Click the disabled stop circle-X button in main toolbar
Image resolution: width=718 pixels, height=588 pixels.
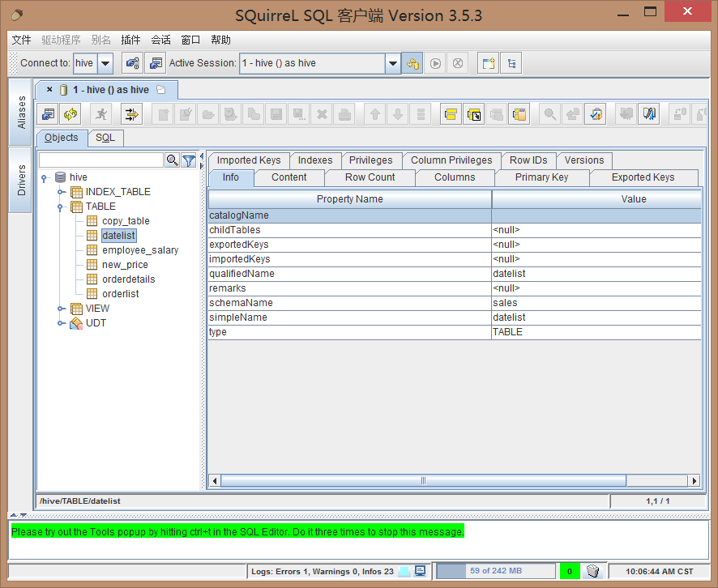(x=458, y=63)
